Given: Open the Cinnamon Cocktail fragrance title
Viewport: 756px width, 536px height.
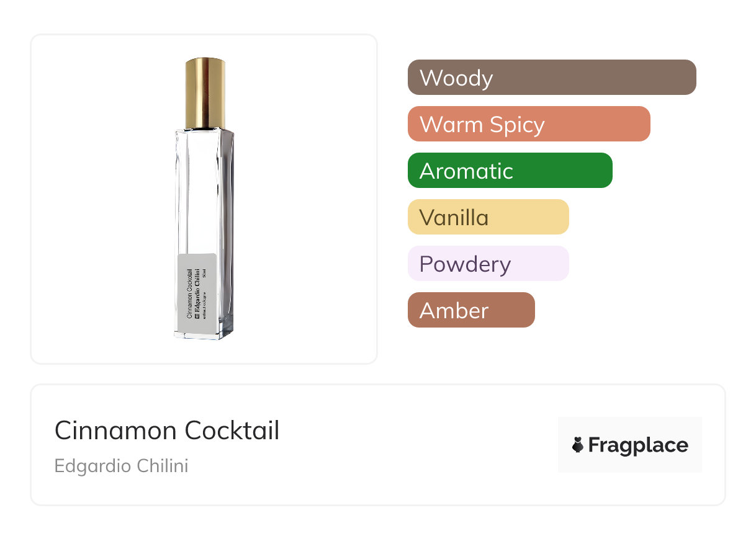Looking at the screenshot, I should point(167,431).
